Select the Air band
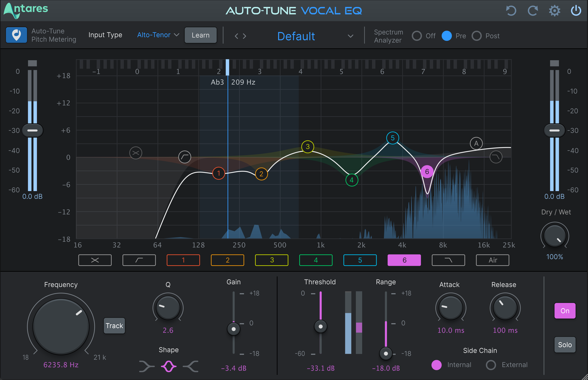 [492, 260]
